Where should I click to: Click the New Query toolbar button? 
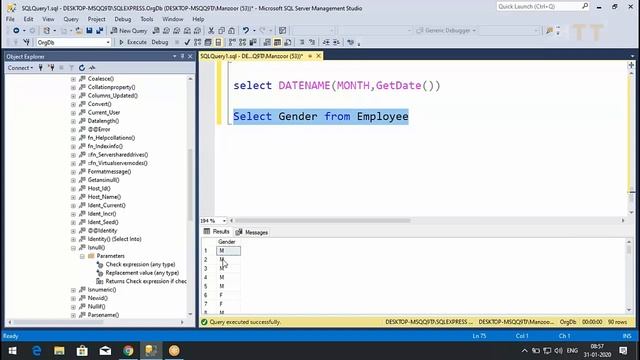tap(129, 31)
